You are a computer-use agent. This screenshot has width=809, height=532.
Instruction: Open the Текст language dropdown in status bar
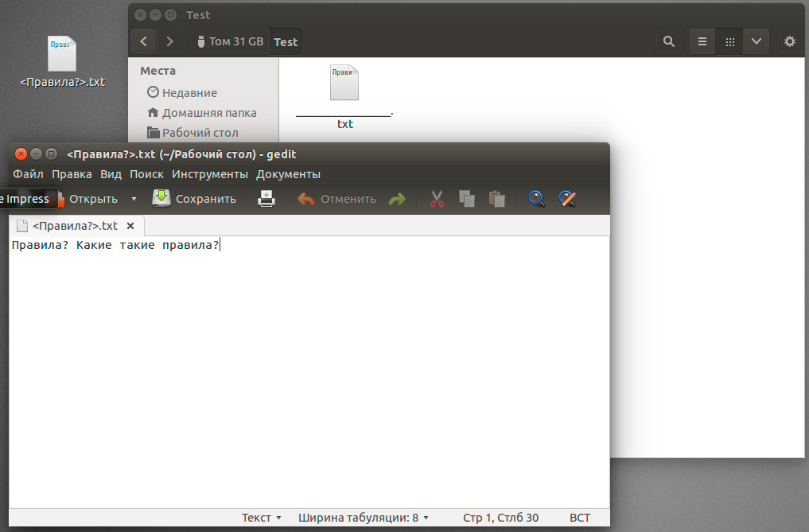pos(262,518)
